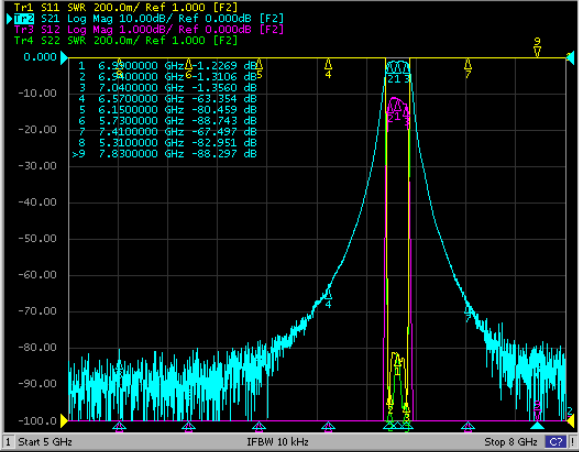Click the channel 1 indicator in status bar
Viewport: 579px width, 452px height.
pos(8,442)
